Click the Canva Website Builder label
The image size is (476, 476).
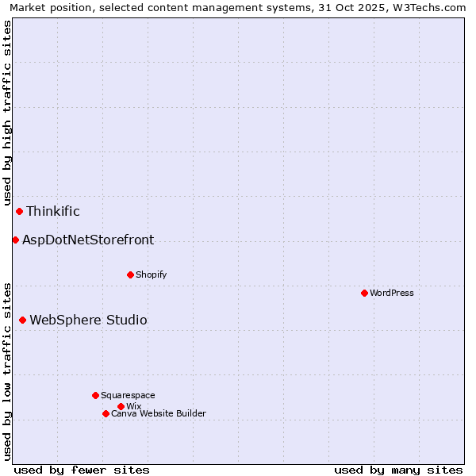coord(159,413)
